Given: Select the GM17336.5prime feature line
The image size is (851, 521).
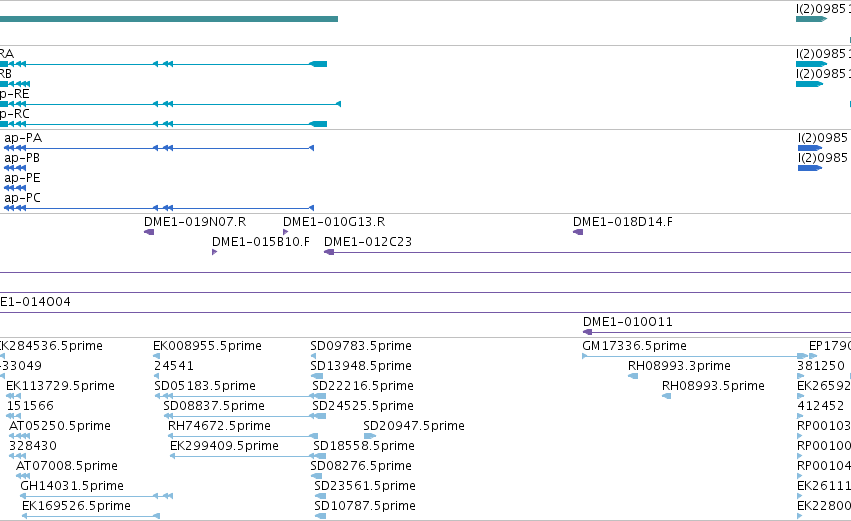Looking at the screenshot, I should click(x=699, y=356).
